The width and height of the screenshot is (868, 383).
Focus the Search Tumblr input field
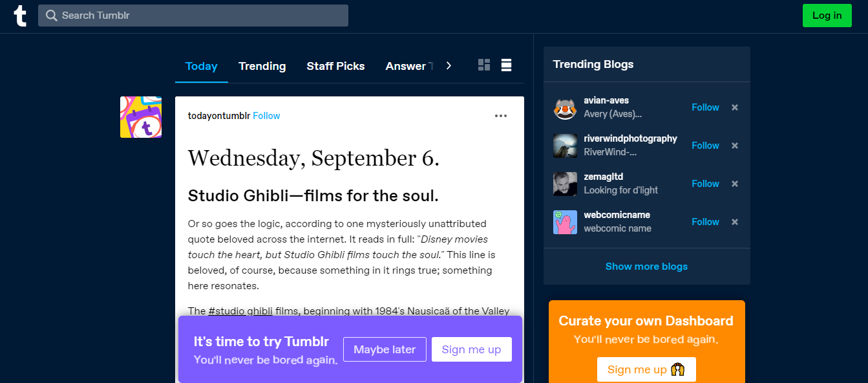tap(193, 16)
